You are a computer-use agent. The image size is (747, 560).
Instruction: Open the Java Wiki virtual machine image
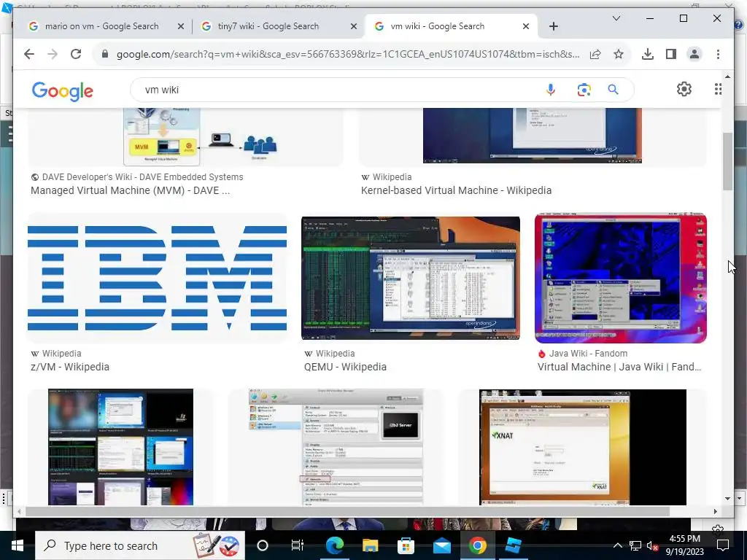[x=621, y=278]
